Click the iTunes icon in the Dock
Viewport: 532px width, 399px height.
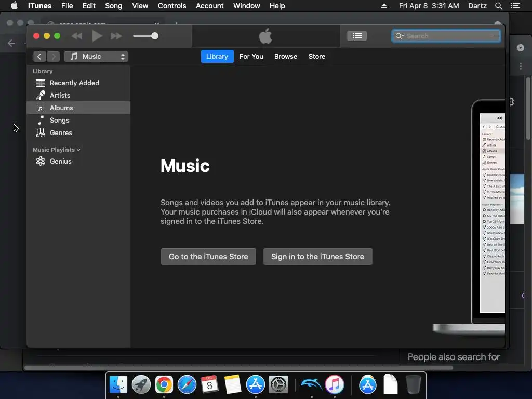335,384
